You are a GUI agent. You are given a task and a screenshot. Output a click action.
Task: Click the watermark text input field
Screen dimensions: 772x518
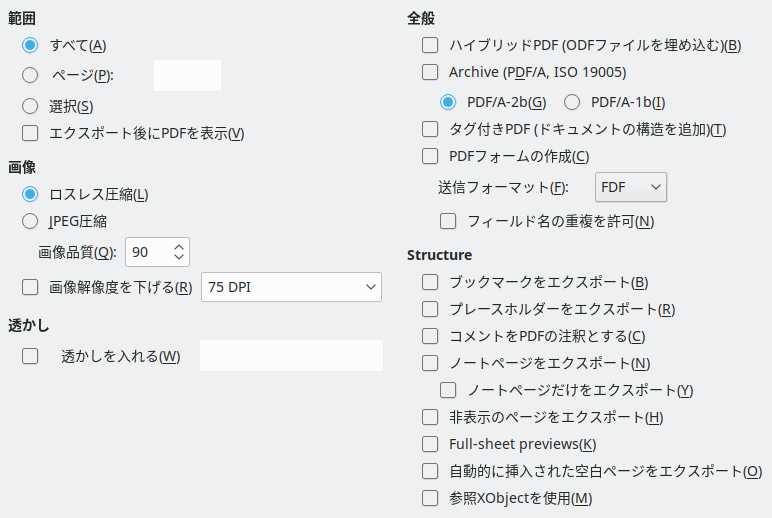tap(291, 356)
